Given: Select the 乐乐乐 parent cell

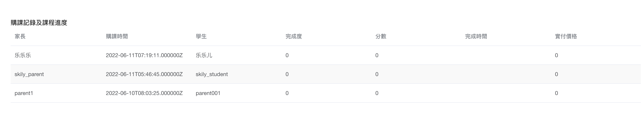Looking at the screenshot, I should [23, 55].
